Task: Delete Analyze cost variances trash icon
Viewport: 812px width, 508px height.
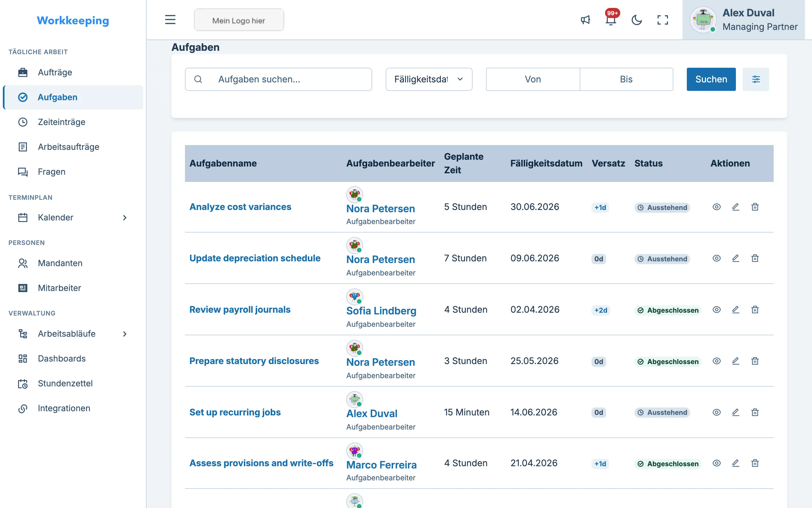Action: [755, 207]
